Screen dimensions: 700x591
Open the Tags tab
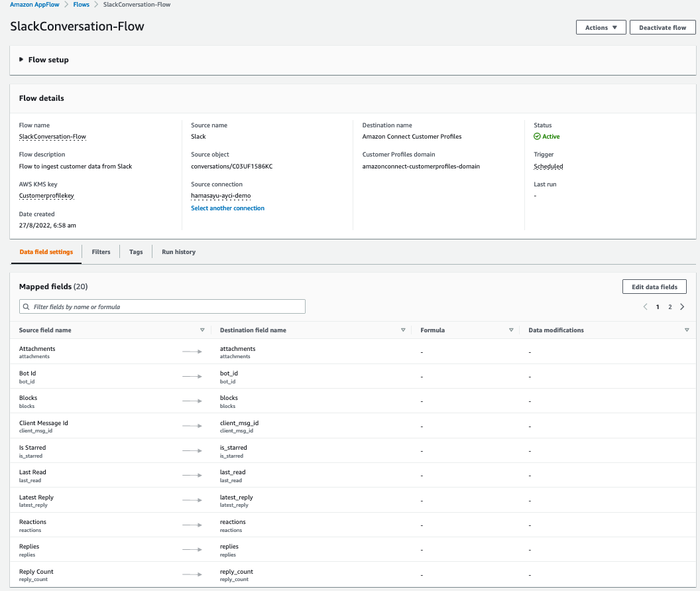click(136, 252)
